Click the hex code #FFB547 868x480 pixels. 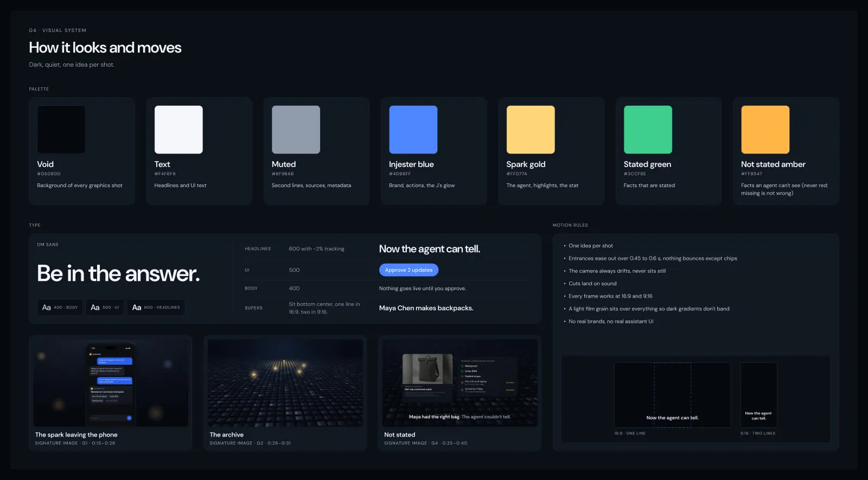[x=751, y=174]
